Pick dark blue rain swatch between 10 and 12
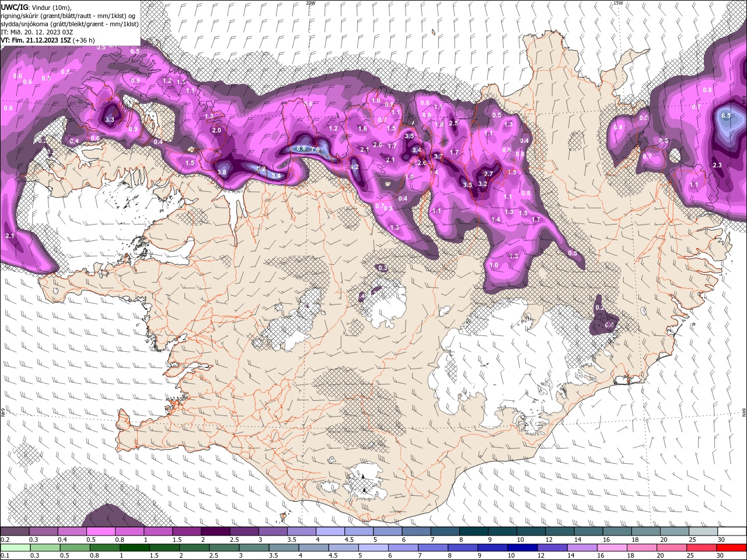Screen dimensions: 747x560 [521, 548]
